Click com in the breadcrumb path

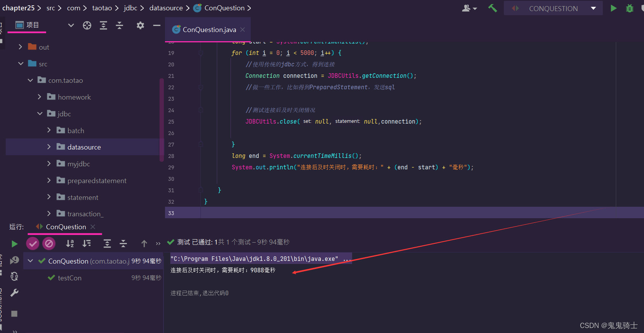point(74,8)
